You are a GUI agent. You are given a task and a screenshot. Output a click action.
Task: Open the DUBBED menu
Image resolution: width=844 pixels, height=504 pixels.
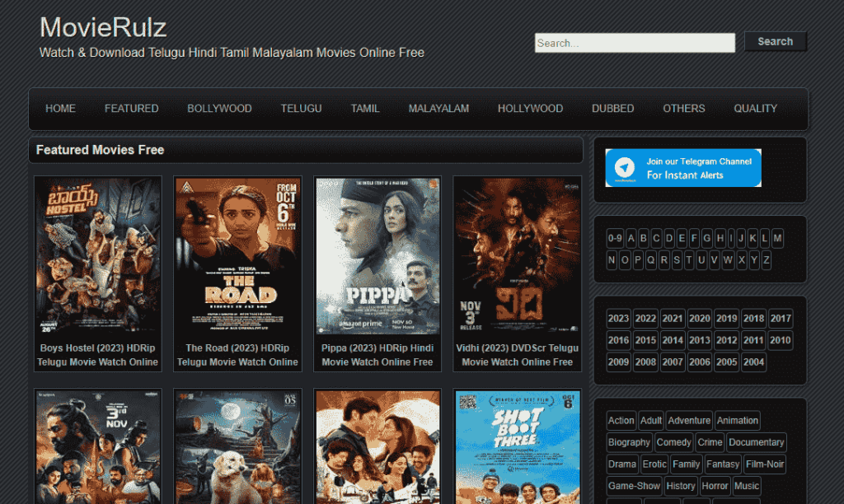pyautogui.click(x=612, y=109)
